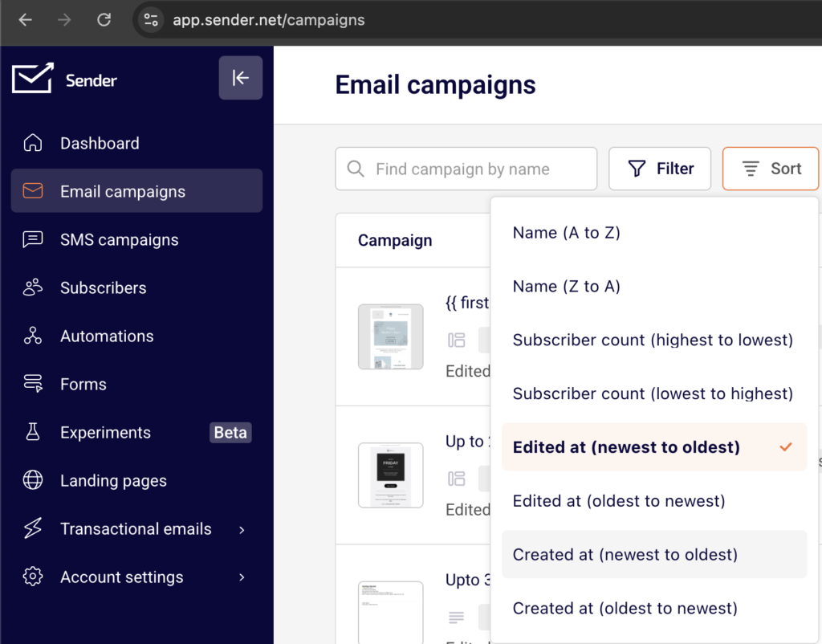Sort by Name (A to Z)
Viewport: 822px width, 644px height.
pos(654,233)
